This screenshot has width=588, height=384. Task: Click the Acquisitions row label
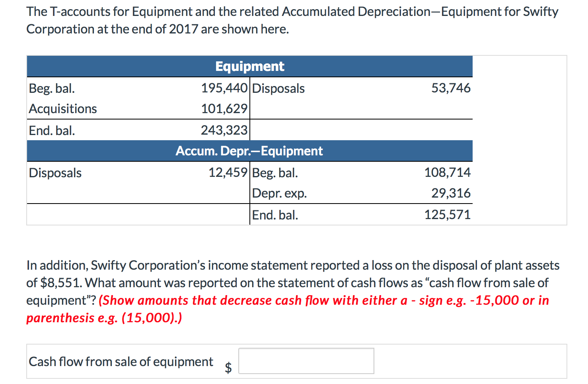click(x=62, y=108)
